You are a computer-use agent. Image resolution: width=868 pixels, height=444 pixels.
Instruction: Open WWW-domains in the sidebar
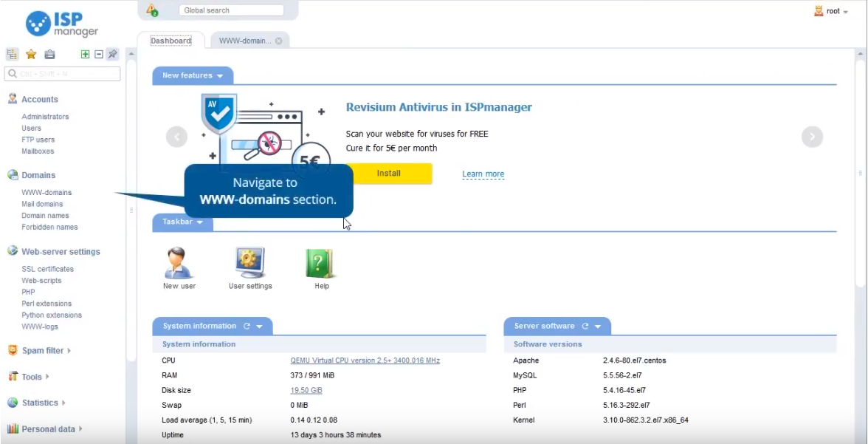tap(46, 192)
